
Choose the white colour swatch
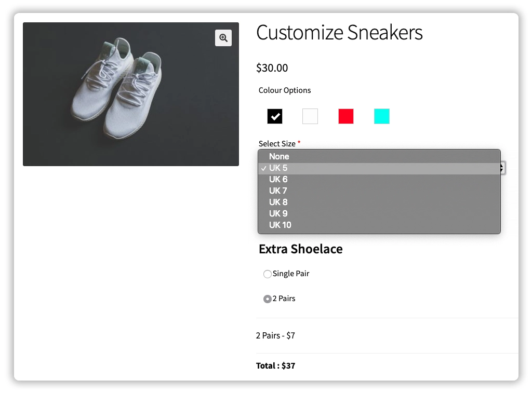[310, 116]
